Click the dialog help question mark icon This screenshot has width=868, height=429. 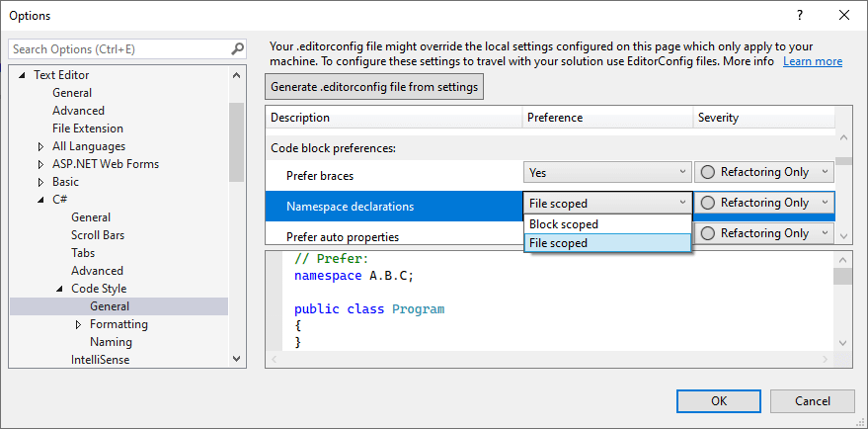pos(798,15)
